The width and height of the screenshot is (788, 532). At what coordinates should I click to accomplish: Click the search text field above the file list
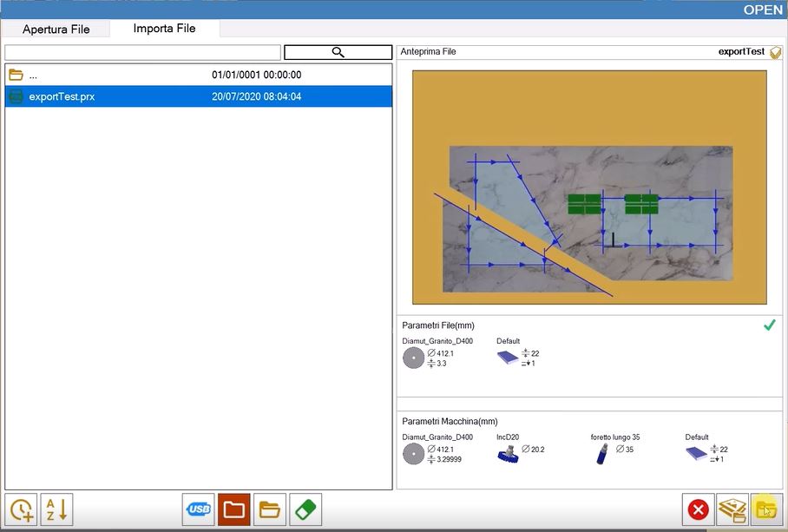pos(142,52)
